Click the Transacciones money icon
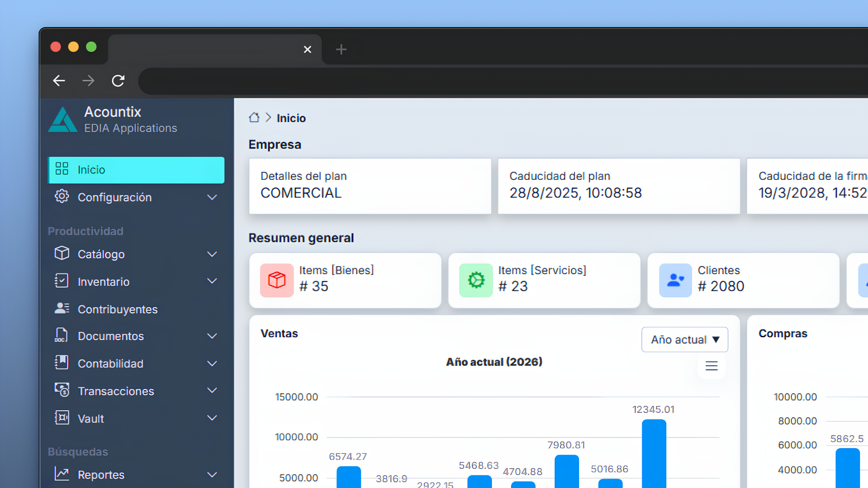Screen dimensions: 868x488 pyautogui.click(x=62, y=390)
